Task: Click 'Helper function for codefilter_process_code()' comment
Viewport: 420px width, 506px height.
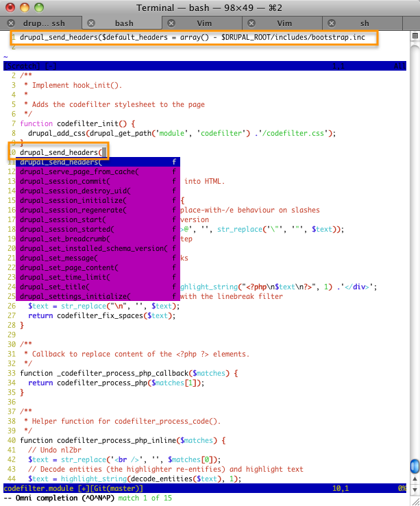Action: click(x=123, y=421)
